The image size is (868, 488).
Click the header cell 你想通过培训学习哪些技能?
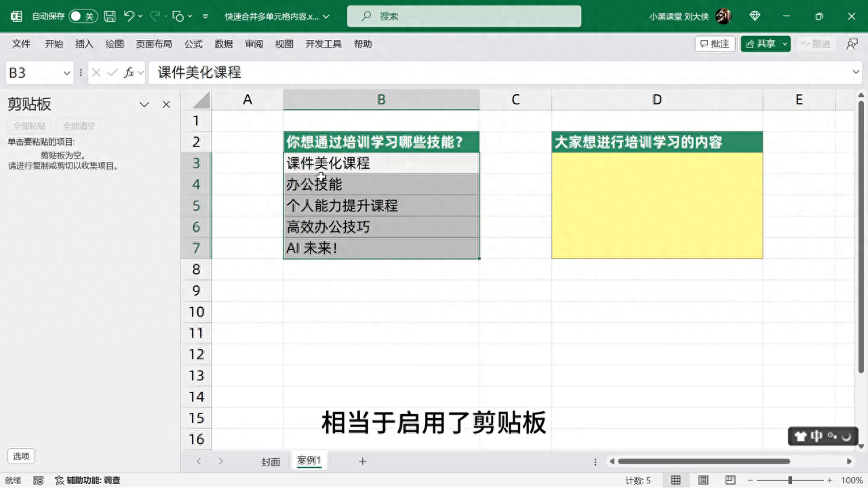pos(381,142)
